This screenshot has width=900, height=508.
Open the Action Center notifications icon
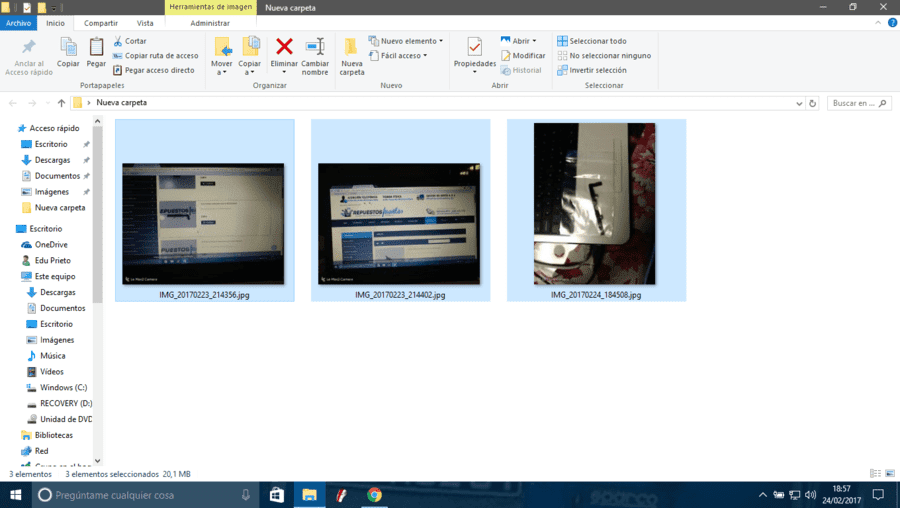tap(878, 495)
